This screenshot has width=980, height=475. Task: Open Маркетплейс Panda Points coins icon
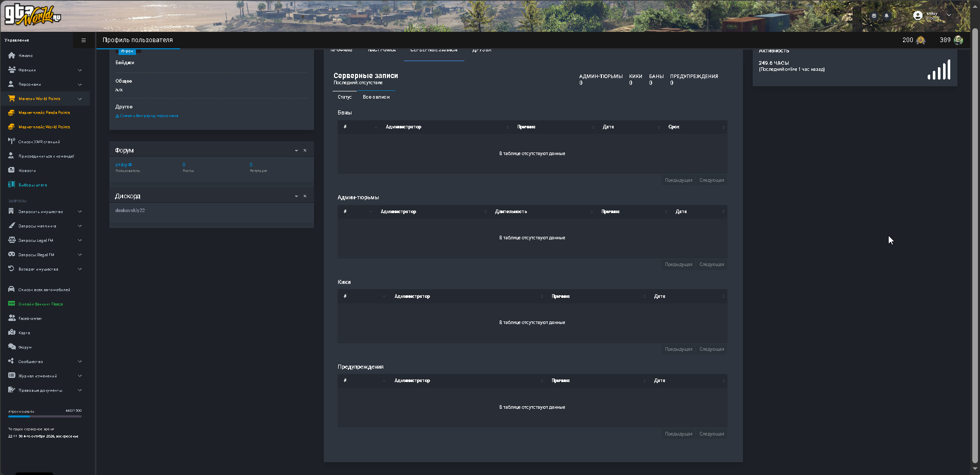11,112
